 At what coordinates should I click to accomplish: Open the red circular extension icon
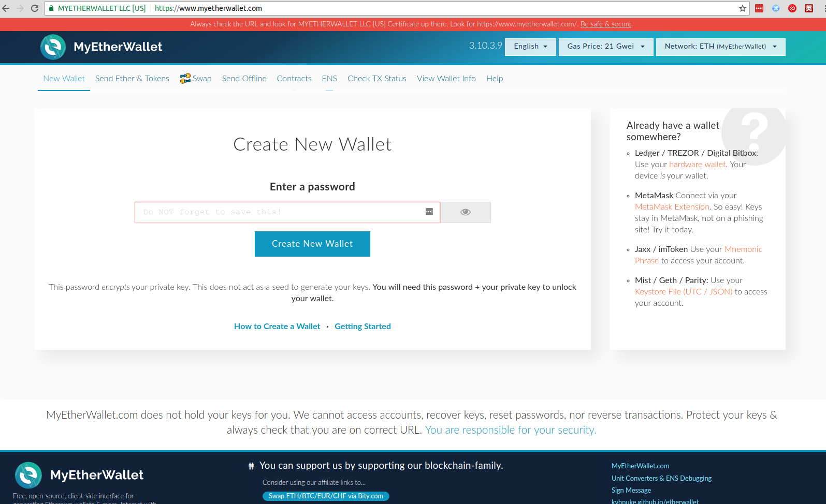tap(792, 8)
